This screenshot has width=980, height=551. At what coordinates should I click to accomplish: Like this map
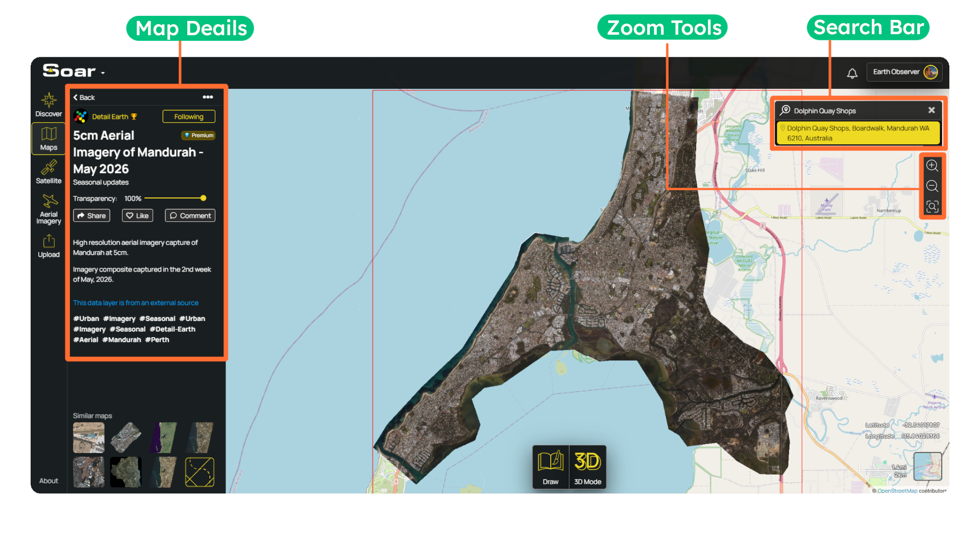[137, 216]
